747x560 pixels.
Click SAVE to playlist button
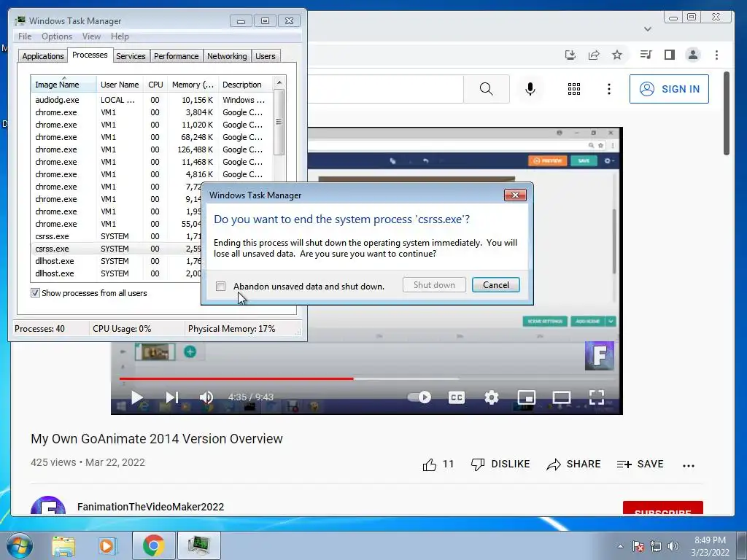(x=640, y=464)
